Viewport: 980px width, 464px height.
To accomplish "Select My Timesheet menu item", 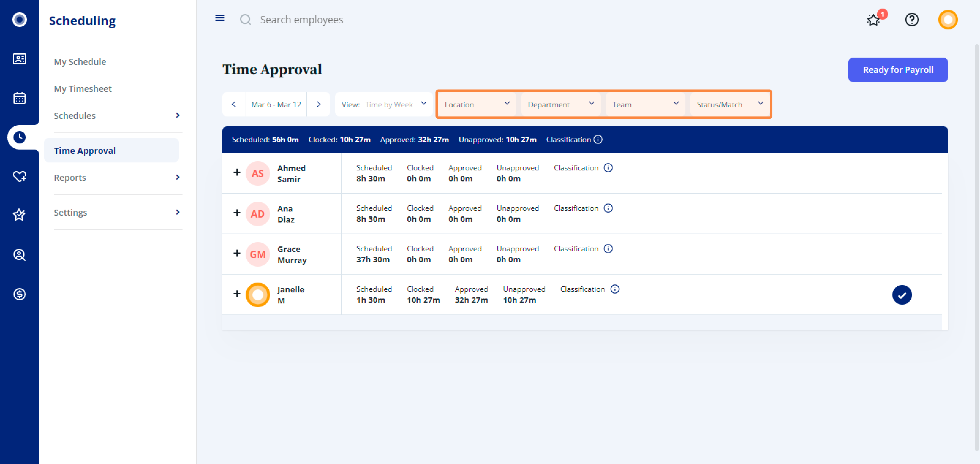I will [83, 89].
